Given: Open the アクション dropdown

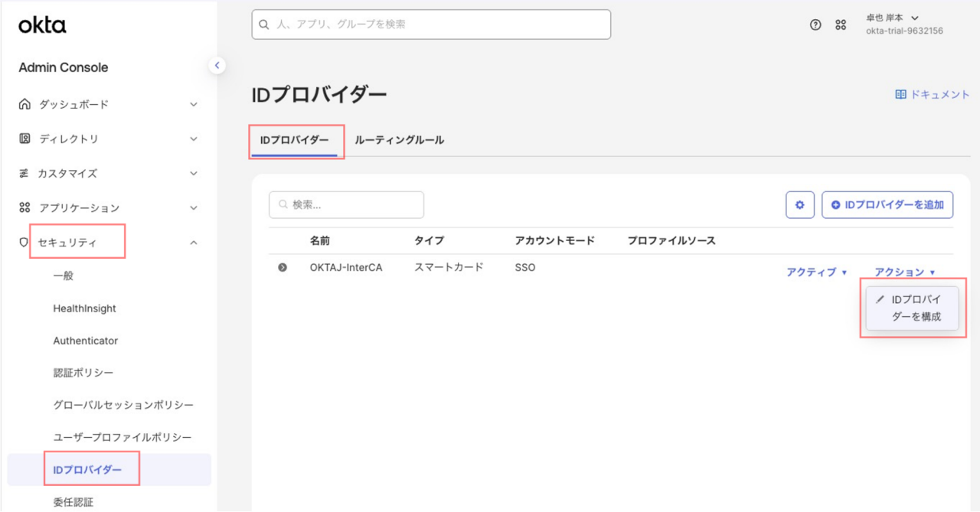Looking at the screenshot, I should 904,272.
